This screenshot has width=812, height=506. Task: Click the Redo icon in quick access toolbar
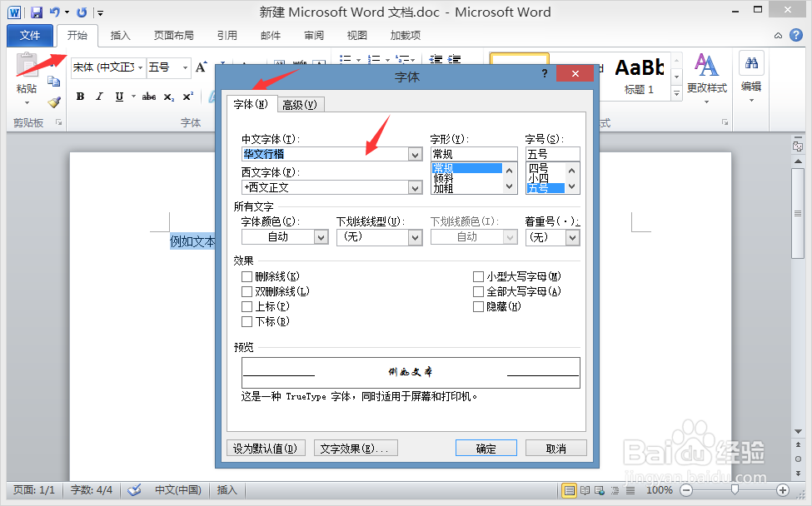pos(82,12)
